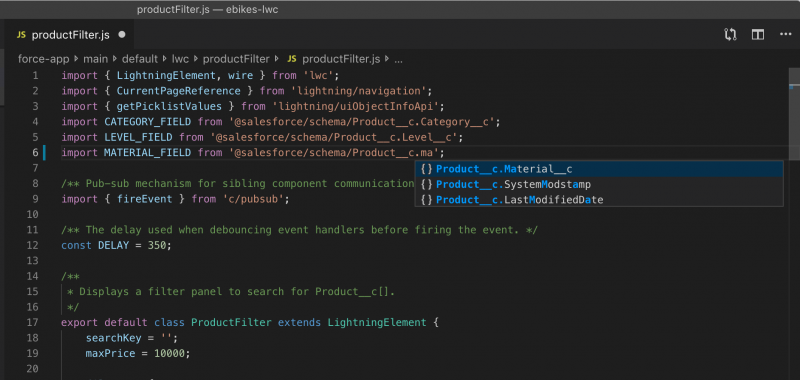Screen dimensions: 800x380
Task: Click line number 6 in the gutter
Action: click(x=35, y=153)
